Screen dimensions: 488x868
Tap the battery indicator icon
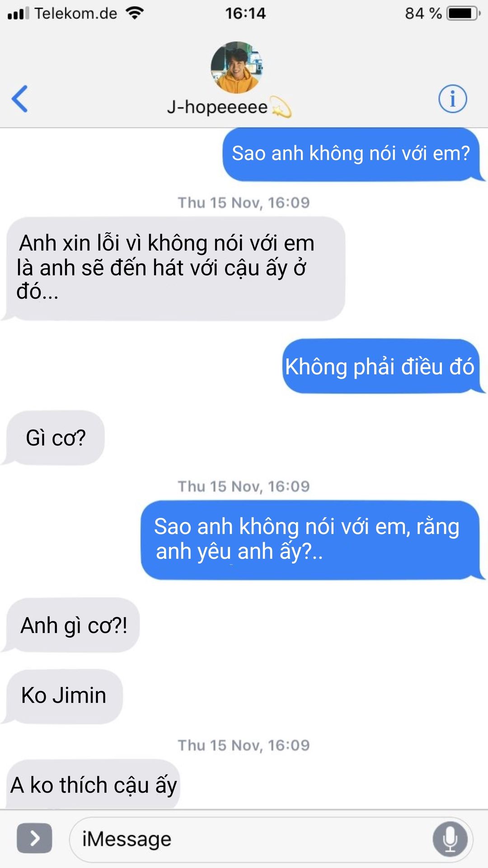coord(464,13)
